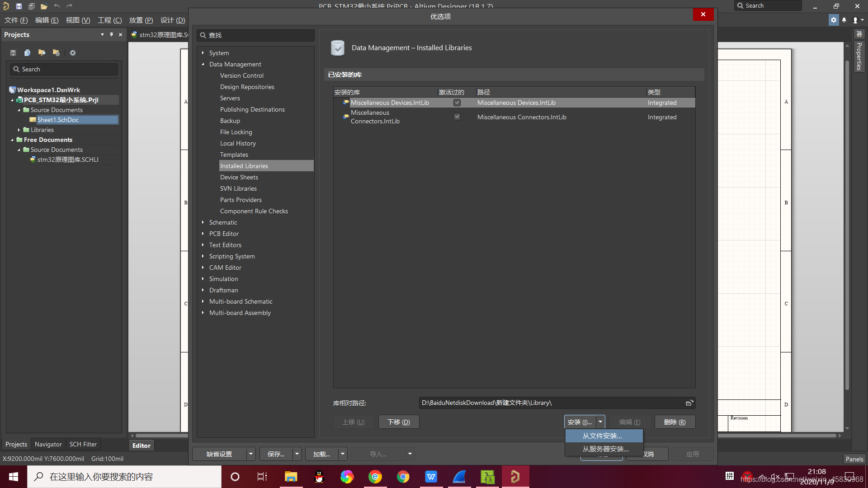
Task: Click the Open Document folder icon in title bar
Action: (44, 6)
